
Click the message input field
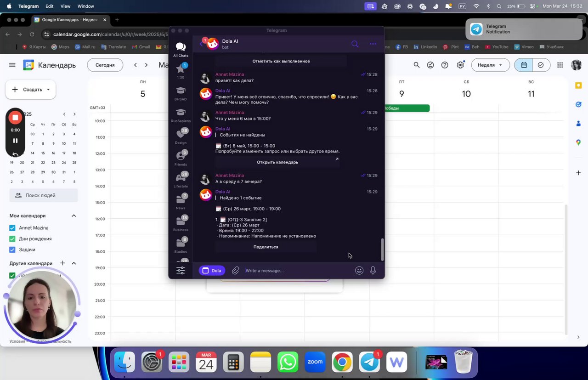(x=298, y=271)
